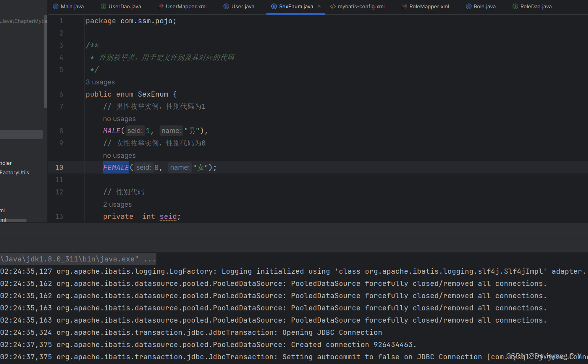The image size is (588, 364).
Task: Click the User.java class icon
Action: pyautogui.click(x=226, y=7)
